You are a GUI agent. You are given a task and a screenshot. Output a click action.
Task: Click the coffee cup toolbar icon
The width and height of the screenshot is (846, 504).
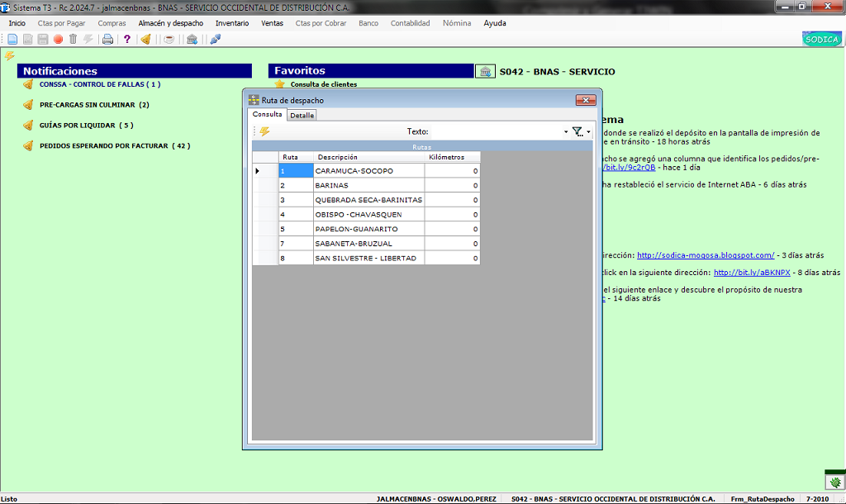click(x=169, y=40)
